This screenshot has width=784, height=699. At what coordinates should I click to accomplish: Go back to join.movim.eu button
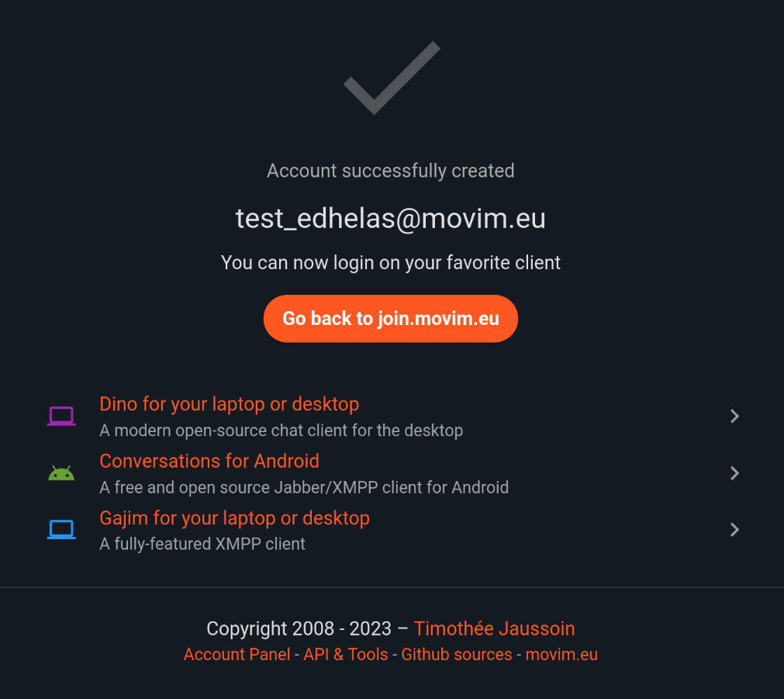(x=391, y=319)
